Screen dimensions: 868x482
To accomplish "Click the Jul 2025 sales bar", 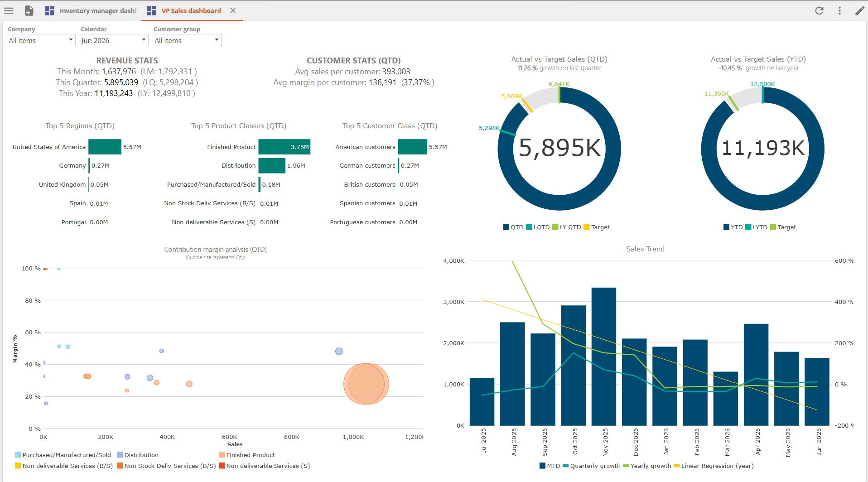I will (482, 401).
